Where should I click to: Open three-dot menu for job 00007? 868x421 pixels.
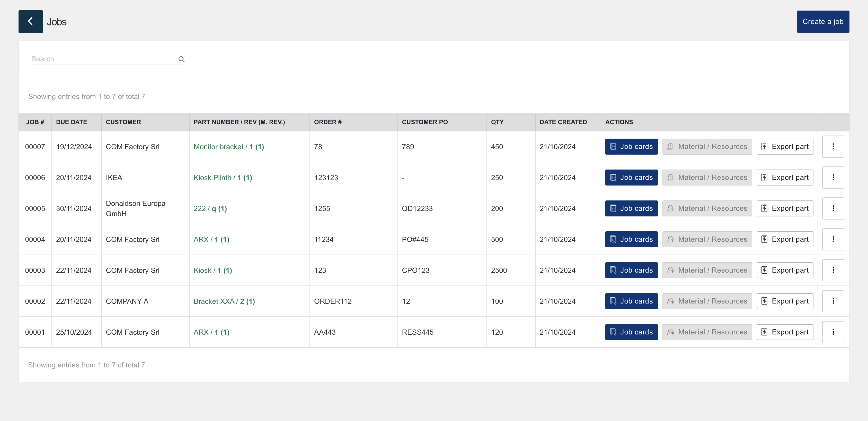tap(833, 146)
